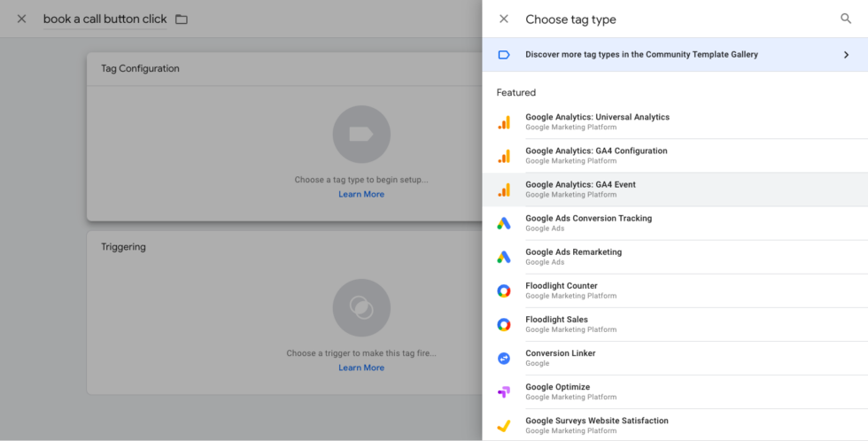Pick Google Ads Conversion Tracking tag type
This screenshot has width=868, height=441.
[x=675, y=223]
